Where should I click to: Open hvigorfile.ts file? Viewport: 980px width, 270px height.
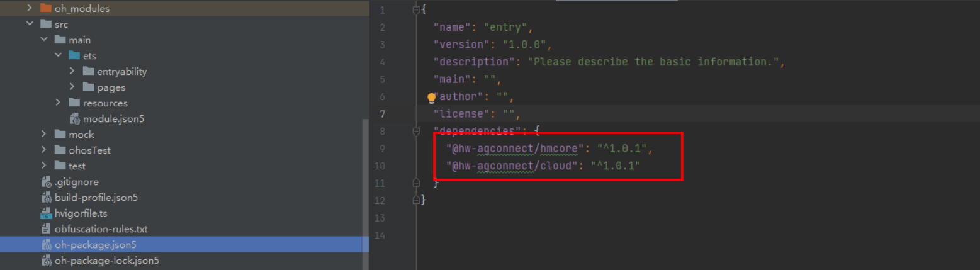pos(81,213)
